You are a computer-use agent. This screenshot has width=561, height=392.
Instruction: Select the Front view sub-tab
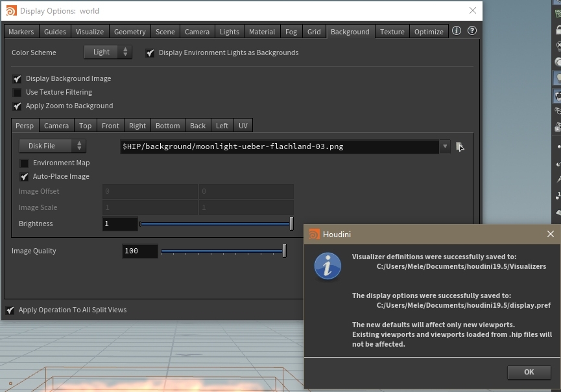point(110,126)
